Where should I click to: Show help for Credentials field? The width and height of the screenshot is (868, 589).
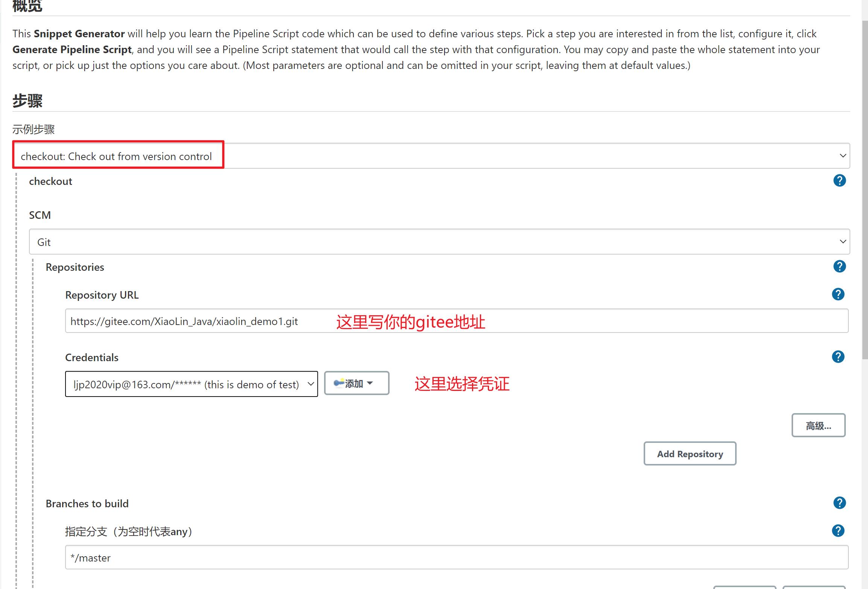[x=838, y=357]
